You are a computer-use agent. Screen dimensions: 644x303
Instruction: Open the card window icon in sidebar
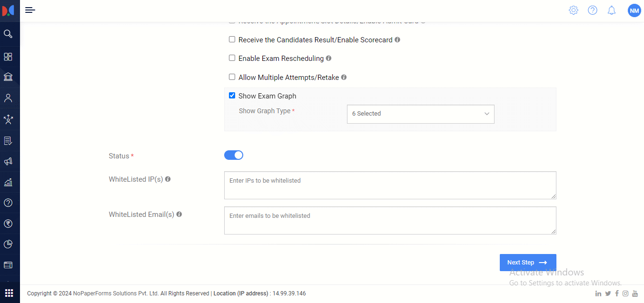8,265
